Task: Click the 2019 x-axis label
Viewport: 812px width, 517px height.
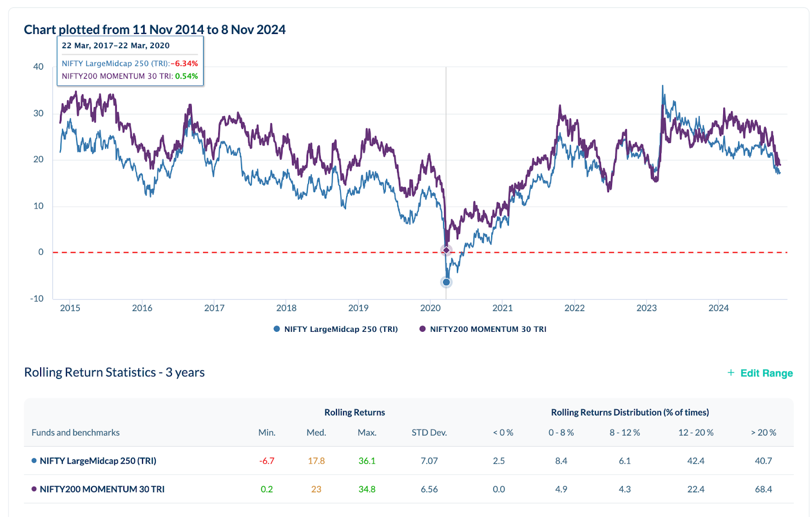Action: [x=358, y=308]
